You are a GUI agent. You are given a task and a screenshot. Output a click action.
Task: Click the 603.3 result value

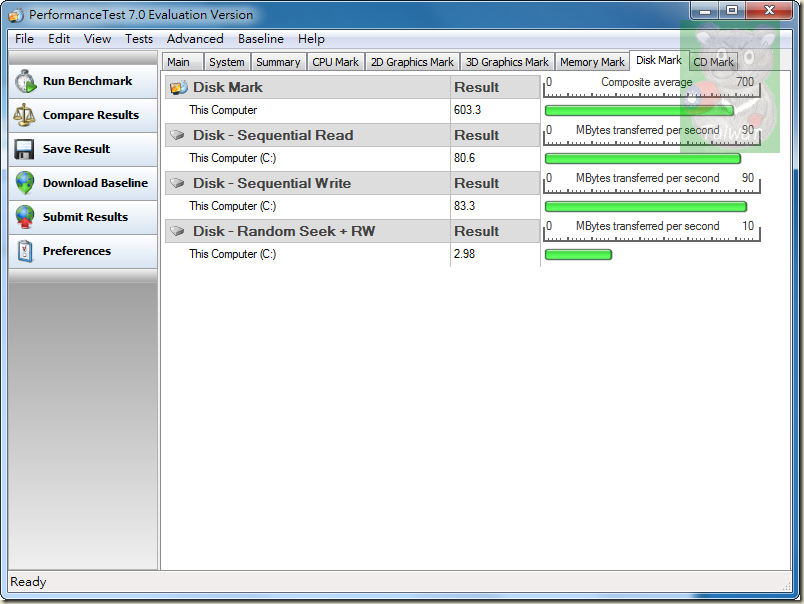coord(467,110)
